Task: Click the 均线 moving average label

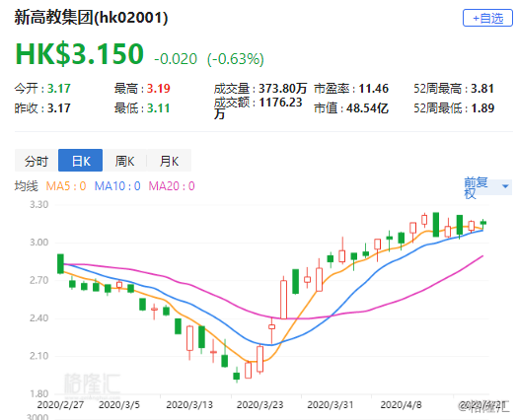Action: 27,186
